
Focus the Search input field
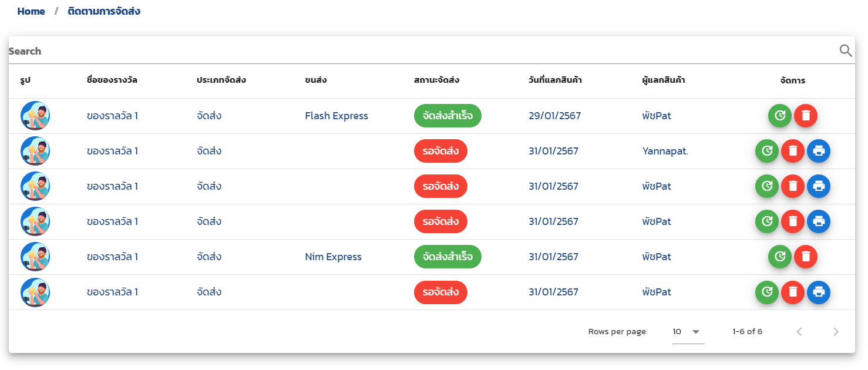[x=411, y=51]
